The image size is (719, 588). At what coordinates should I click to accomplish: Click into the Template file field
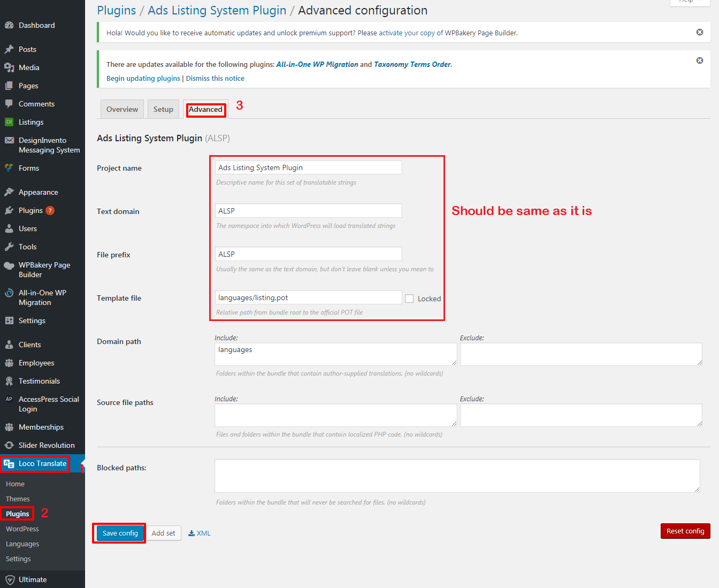pos(308,297)
